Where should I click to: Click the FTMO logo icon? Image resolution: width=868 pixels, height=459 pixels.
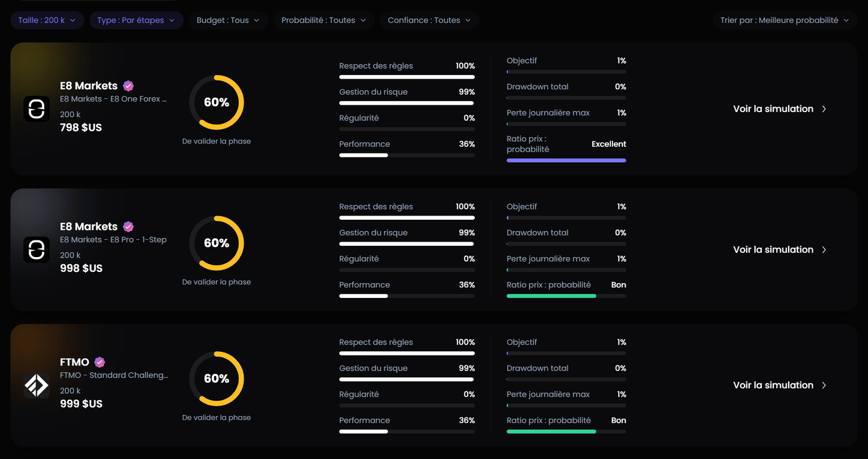37,385
